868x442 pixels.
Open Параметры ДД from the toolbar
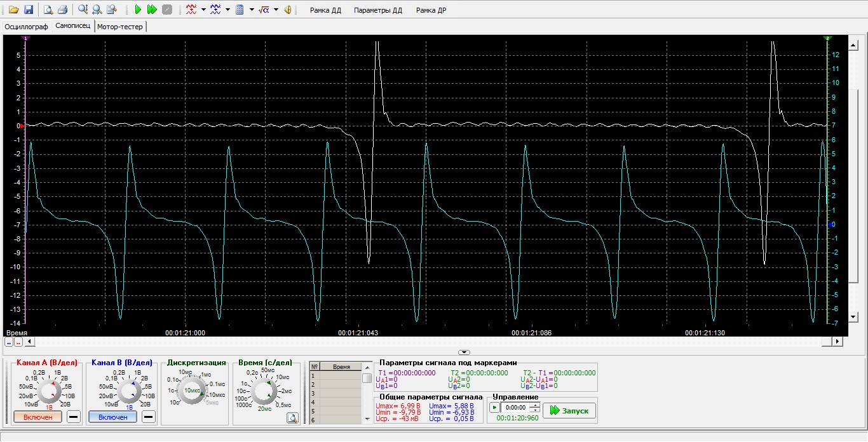[378, 10]
